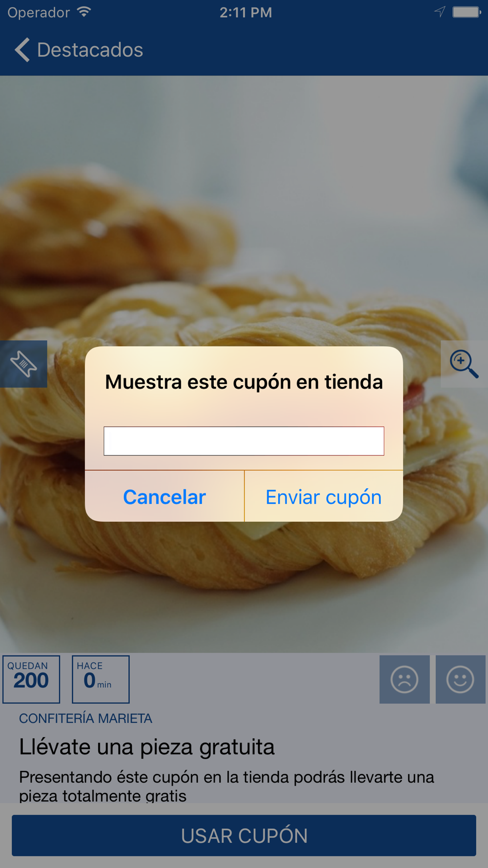Tap the happy face like icon

point(460,679)
